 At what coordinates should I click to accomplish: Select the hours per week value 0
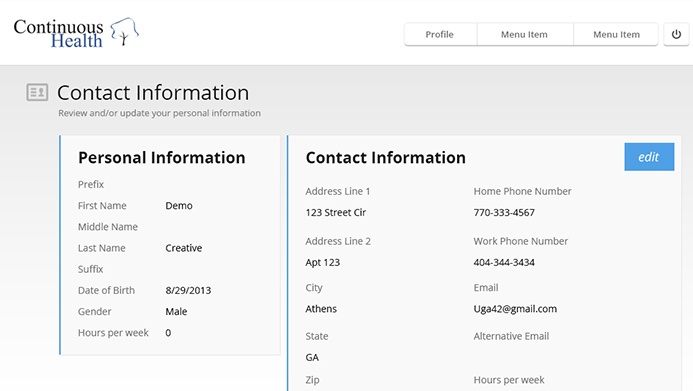pyautogui.click(x=168, y=333)
